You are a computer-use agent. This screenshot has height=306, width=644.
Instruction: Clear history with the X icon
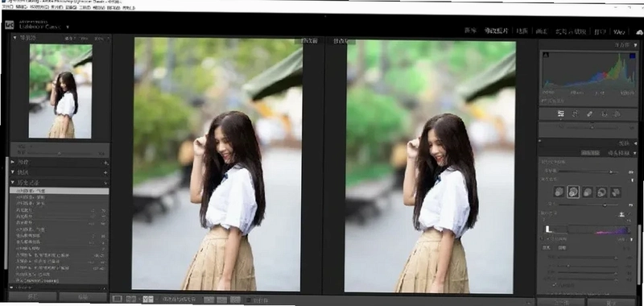click(106, 182)
